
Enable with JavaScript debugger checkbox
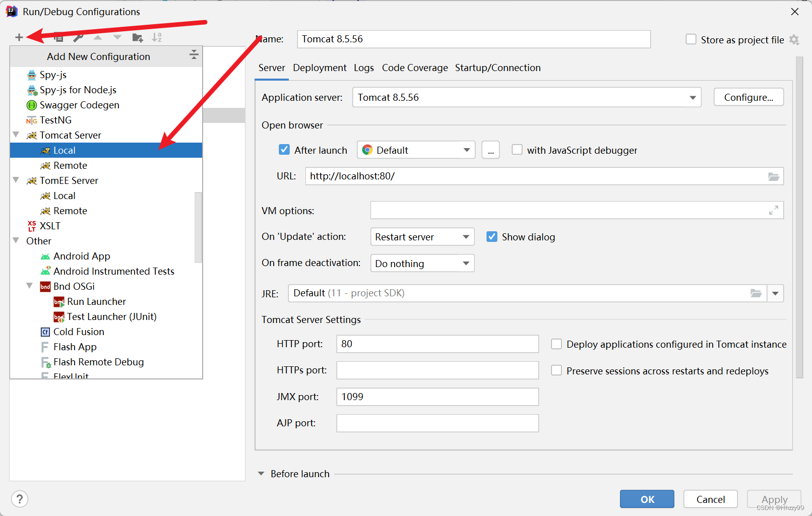pyautogui.click(x=517, y=150)
